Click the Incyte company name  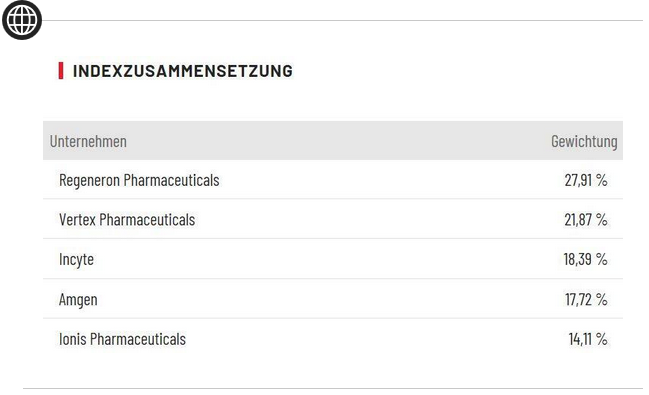point(76,260)
